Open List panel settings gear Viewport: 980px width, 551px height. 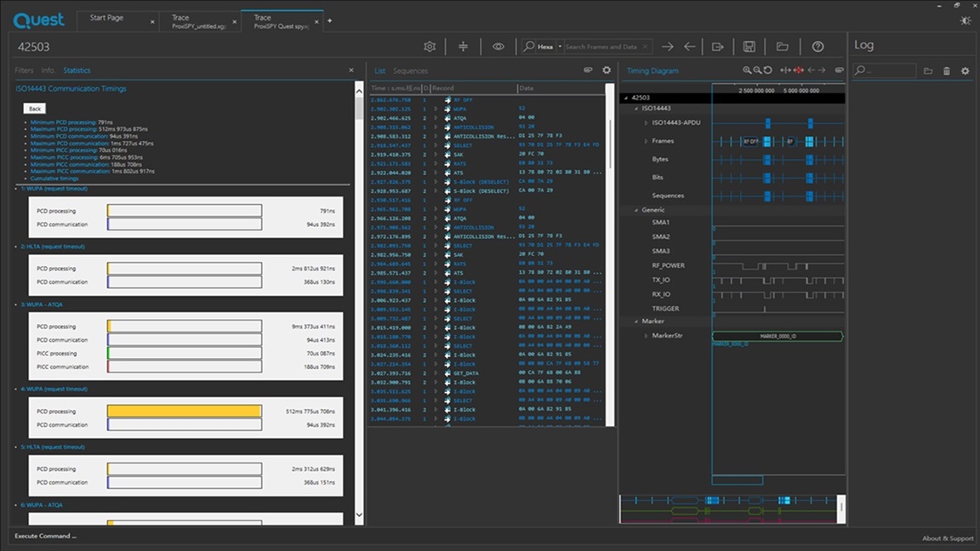607,70
